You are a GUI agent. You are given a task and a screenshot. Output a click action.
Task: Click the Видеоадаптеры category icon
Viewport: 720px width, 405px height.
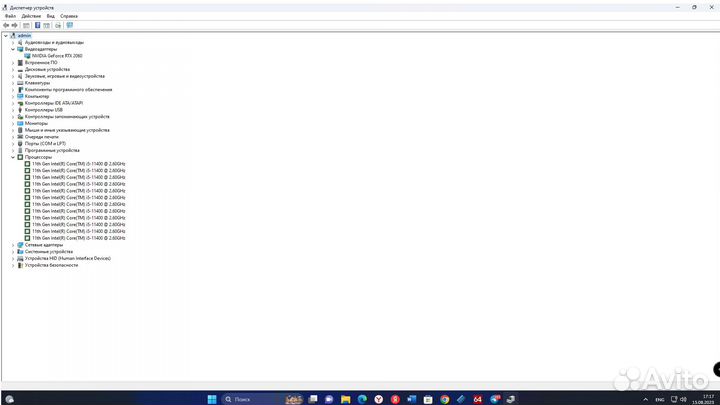click(20, 49)
